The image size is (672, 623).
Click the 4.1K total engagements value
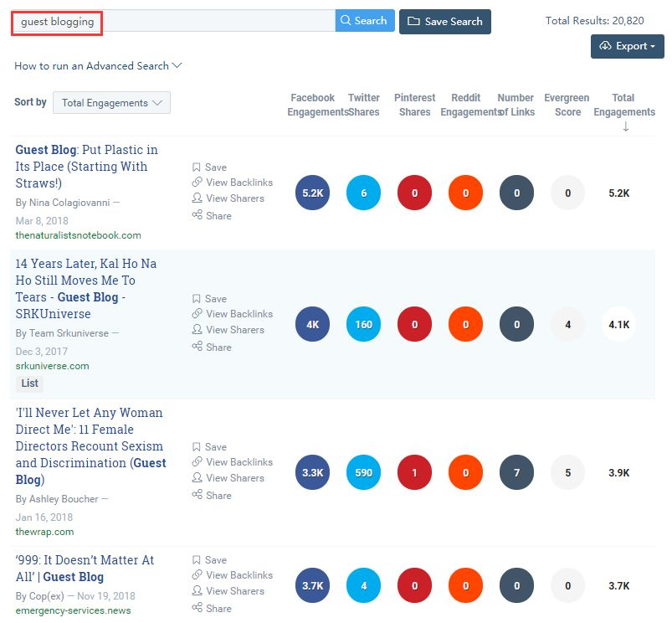pos(618,325)
